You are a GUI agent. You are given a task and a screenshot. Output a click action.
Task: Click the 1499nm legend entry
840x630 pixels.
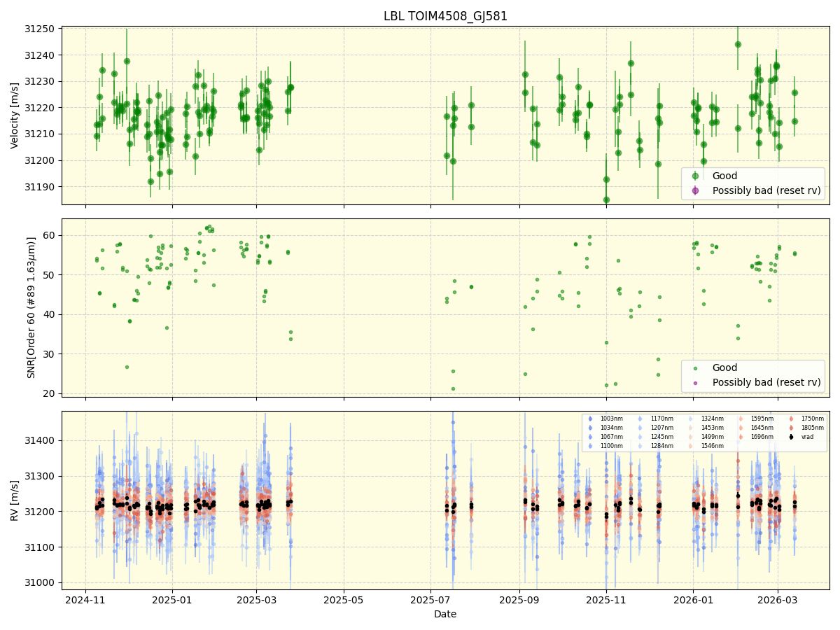point(708,437)
